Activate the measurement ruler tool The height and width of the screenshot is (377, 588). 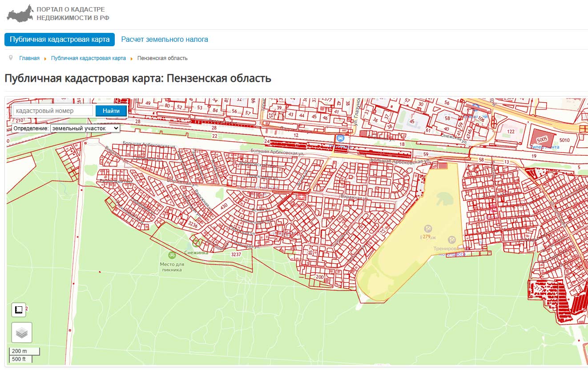tap(18, 310)
